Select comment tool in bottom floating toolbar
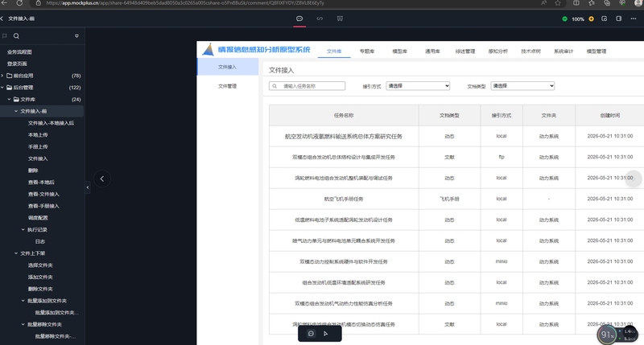Image resolution: width=644 pixels, height=345 pixels. click(x=311, y=334)
